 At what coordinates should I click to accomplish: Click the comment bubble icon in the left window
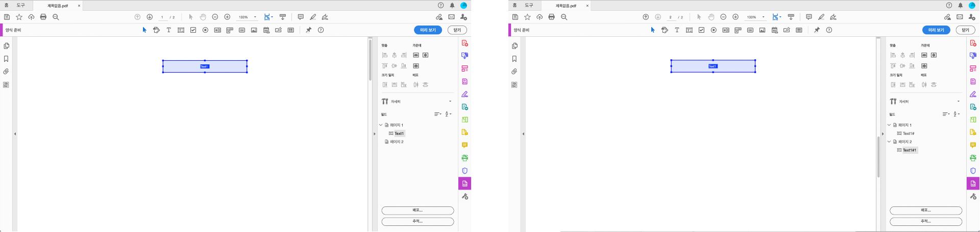click(x=301, y=17)
